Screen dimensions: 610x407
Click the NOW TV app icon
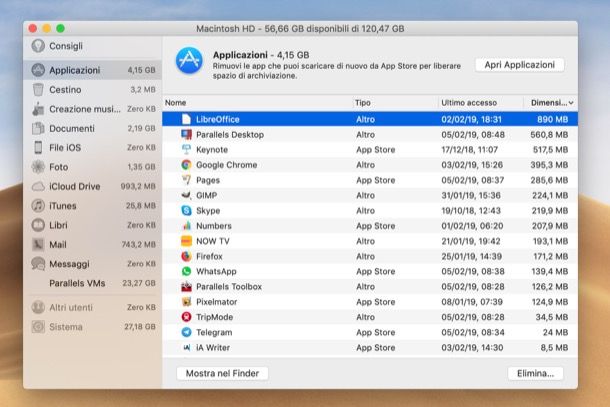point(186,241)
